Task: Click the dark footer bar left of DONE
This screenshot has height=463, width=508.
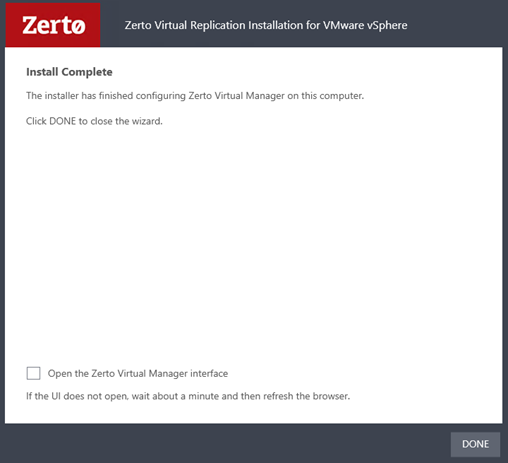Action: 227,444
